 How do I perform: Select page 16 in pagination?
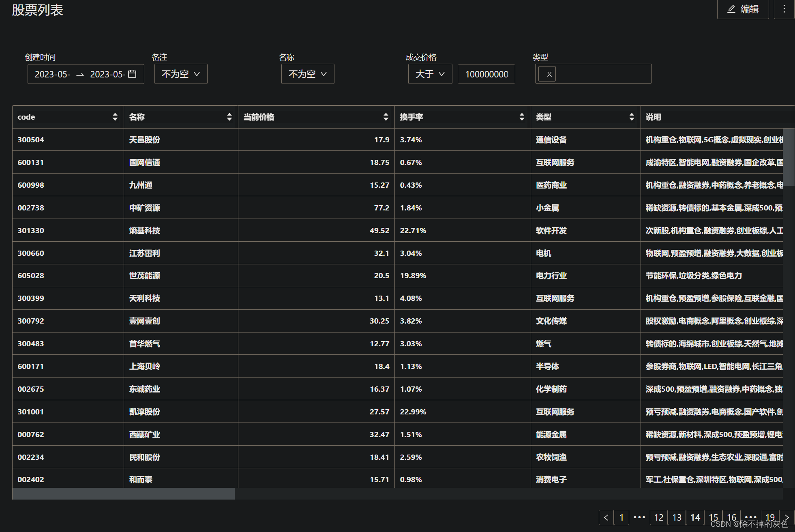coord(731,517)
